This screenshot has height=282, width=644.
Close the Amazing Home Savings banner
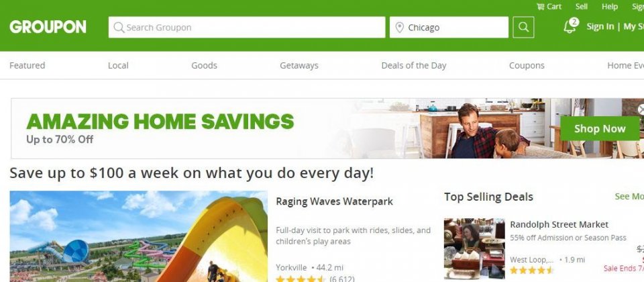click(641, 109)
